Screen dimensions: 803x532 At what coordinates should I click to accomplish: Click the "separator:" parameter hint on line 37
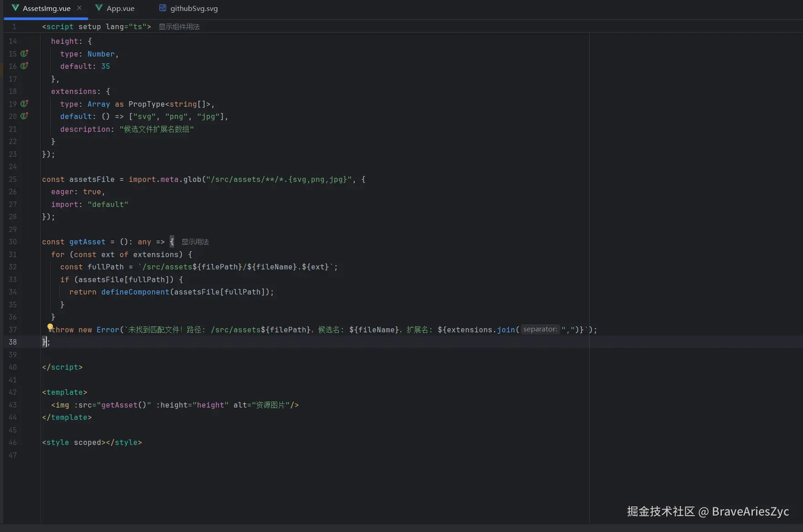pyautogui.click(x=540, y=329)
